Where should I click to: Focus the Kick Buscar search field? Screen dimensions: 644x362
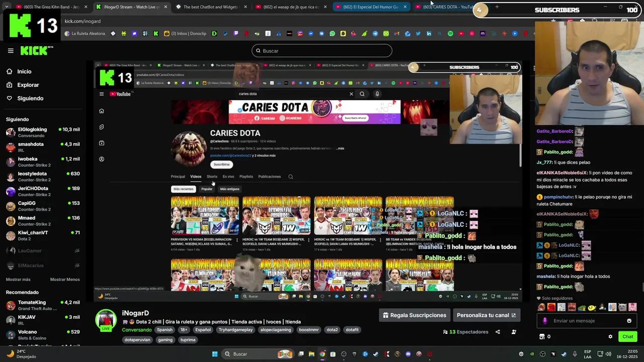[x=322, y=51]
